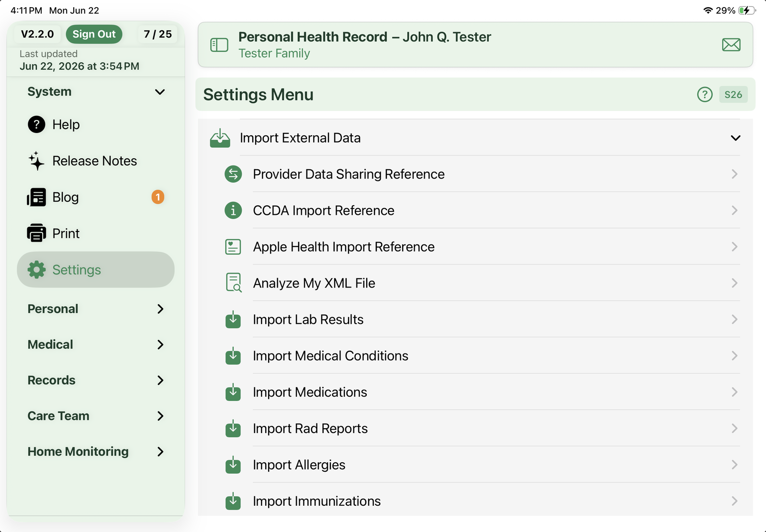
Task: Expand the Medical section
Action: (96, 344)
